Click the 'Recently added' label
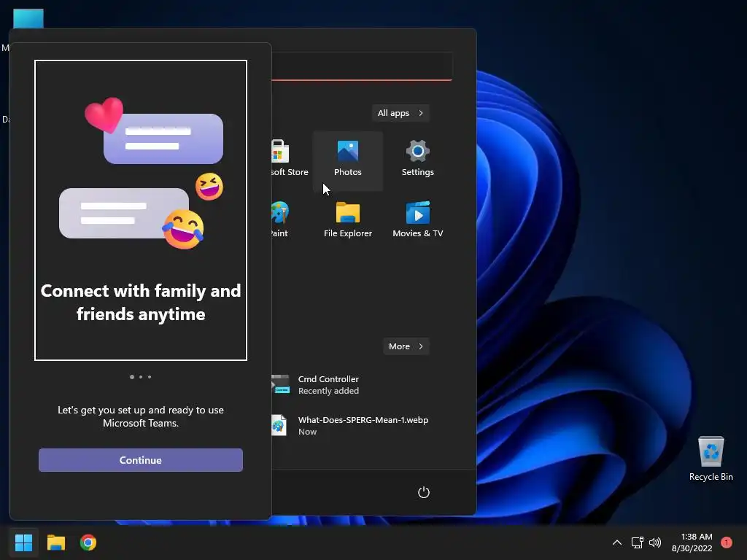The image size is (747, 560). pos(328,391)
